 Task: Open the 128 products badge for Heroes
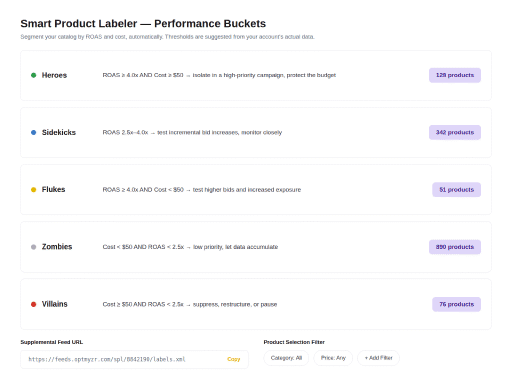click(455, 75)
